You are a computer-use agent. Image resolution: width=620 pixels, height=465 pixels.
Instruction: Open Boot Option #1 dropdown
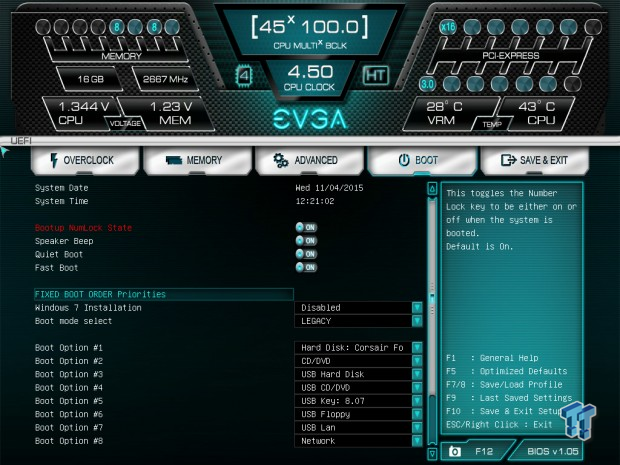pos(358,348)
